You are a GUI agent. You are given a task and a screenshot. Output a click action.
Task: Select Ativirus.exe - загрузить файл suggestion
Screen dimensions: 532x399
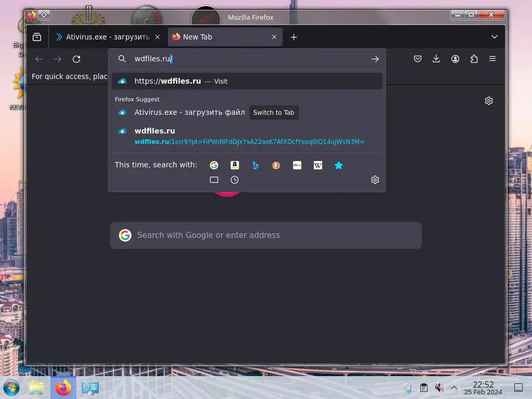pyautogui.click(x=189, y=112)
